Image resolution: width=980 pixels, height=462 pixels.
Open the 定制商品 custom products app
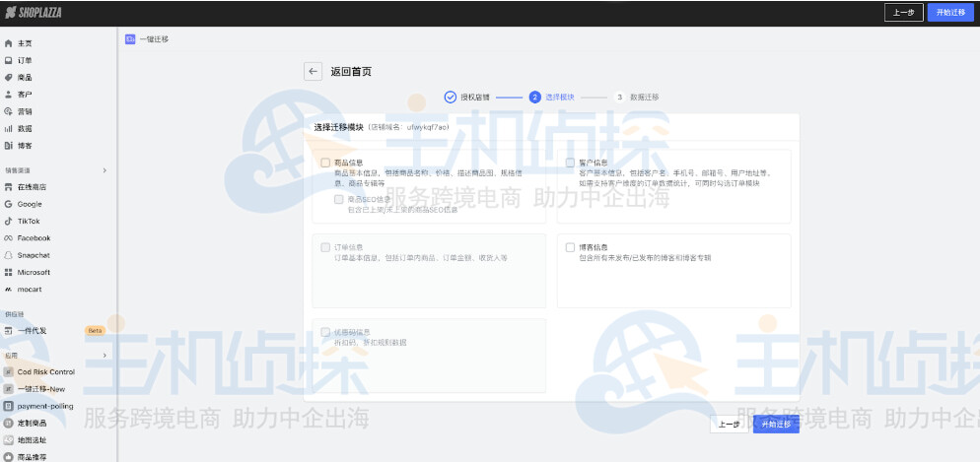32,423
